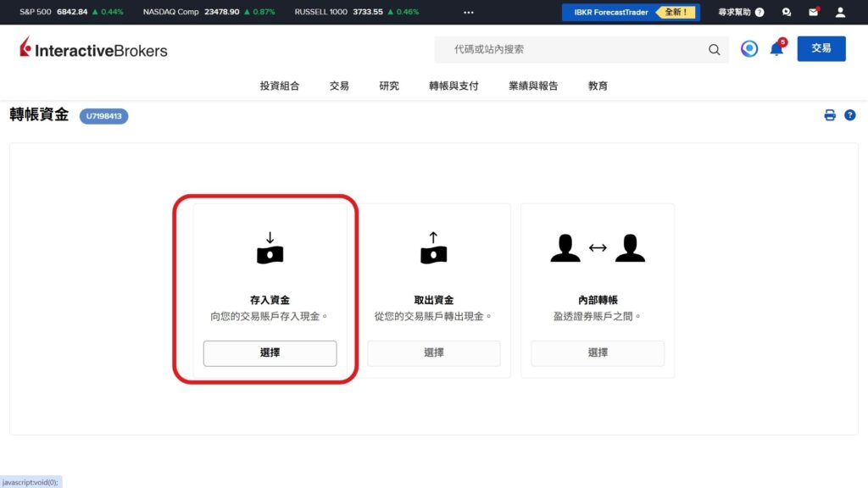This screenshot has height=488, width=868.
Task: Open the 業績與報告 menu
Action: [x=533, y=86]
